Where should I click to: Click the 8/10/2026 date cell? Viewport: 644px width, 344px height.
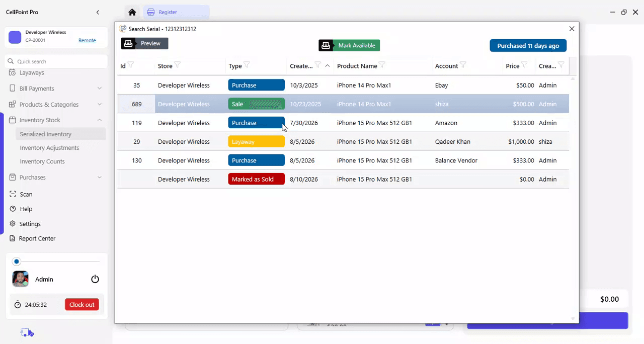pos(304,179)
